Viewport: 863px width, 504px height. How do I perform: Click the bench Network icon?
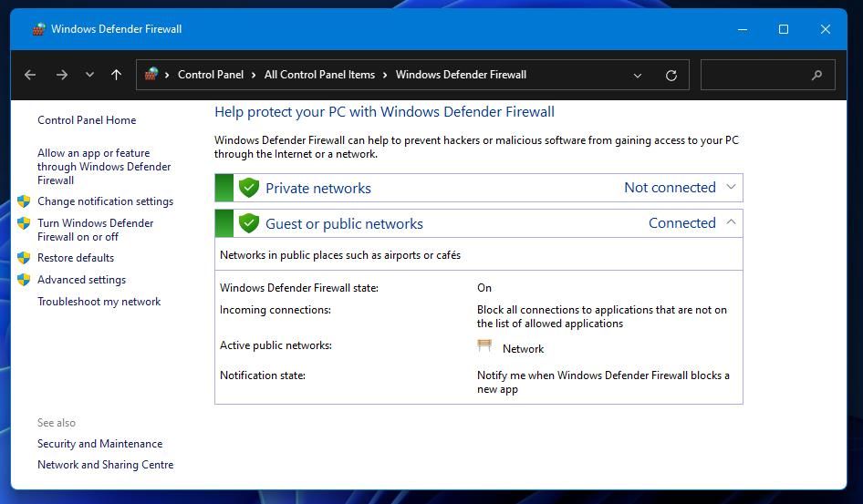[x=484, y=345]
